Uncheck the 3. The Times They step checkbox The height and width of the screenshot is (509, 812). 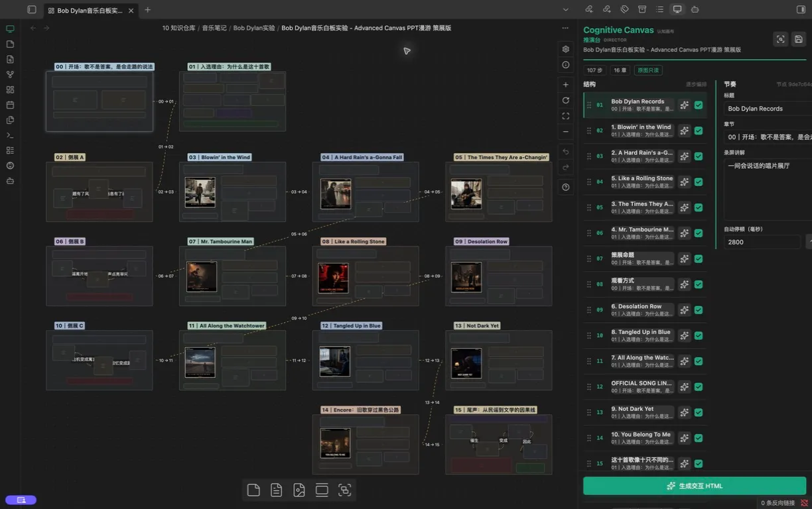point(699,207)
